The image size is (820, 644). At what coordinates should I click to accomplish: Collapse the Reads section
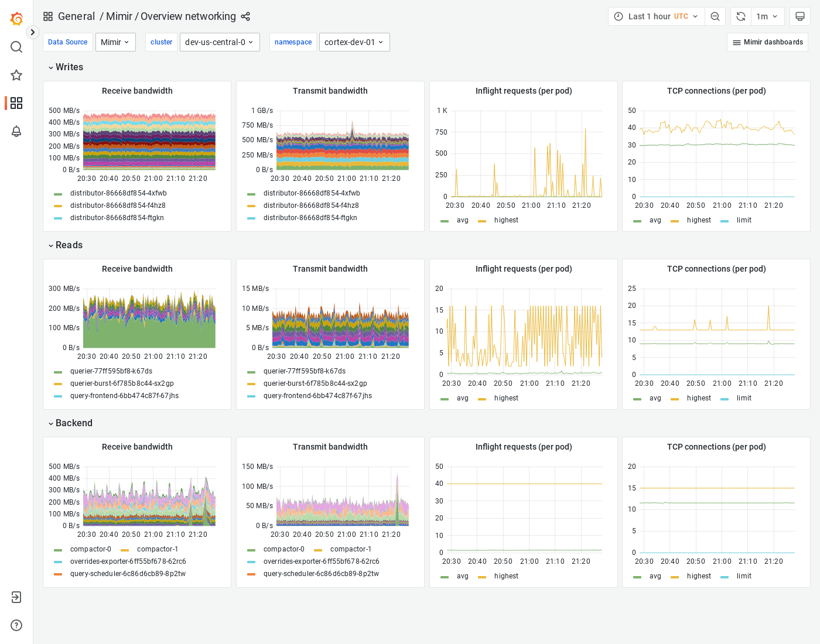click(x=65, y=245)
